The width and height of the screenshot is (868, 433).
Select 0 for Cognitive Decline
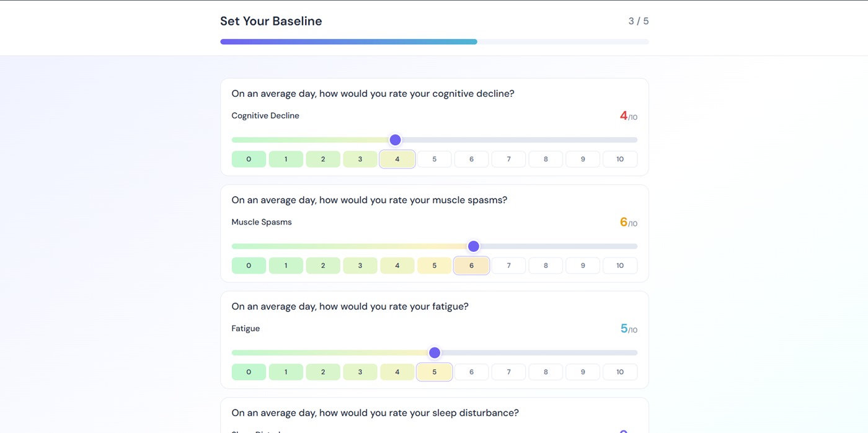249,159
